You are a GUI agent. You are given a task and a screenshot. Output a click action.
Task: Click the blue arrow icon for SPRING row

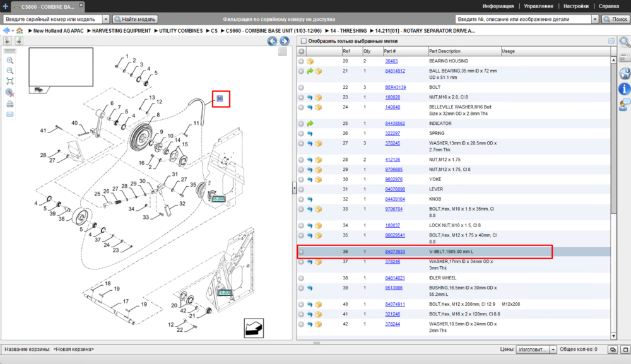click(310, 134)
